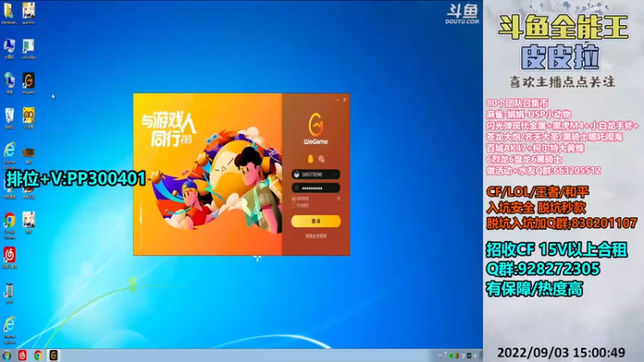This screenshot has width=644, height=362.
Task: Click the WeGame logo in the login panel
Action: pyautogui.click(x=316, y=129)
